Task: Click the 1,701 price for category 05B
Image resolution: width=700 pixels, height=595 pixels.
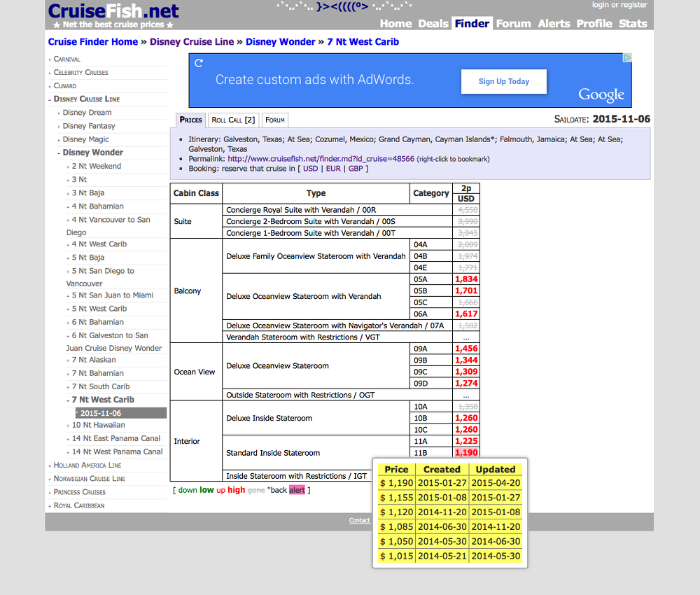Action: pyautogui.click(x=466, y=291)
